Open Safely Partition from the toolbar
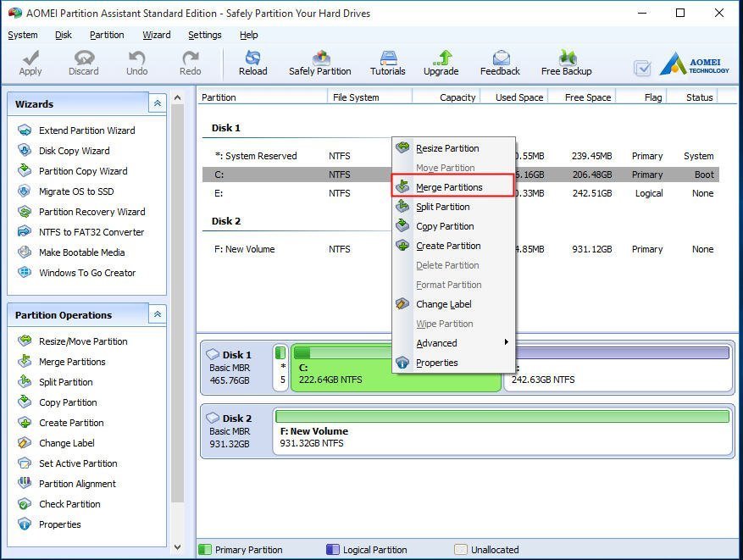The image size is (743, 560). [319, 62]
